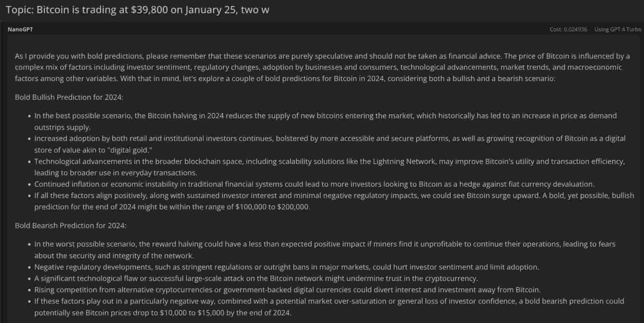644x323 pixels.
Task: Click the bullet about negative regulatory developments
Action: (286, 267)
